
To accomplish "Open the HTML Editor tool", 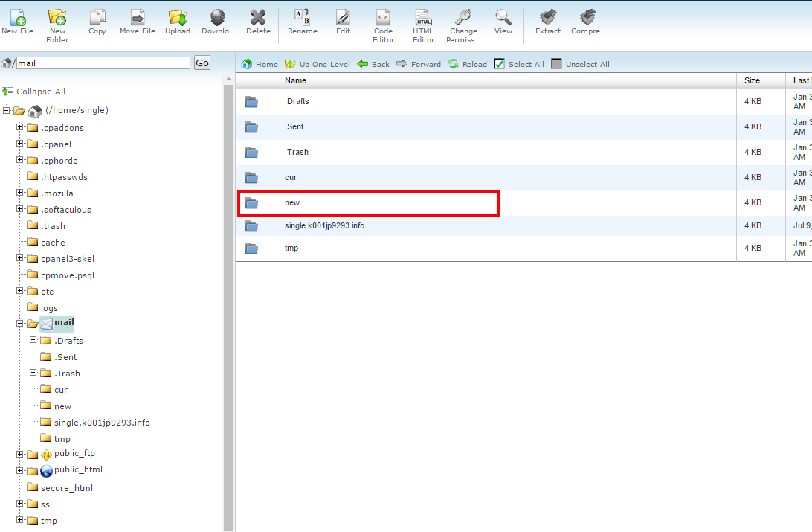I will pos(423,17).
